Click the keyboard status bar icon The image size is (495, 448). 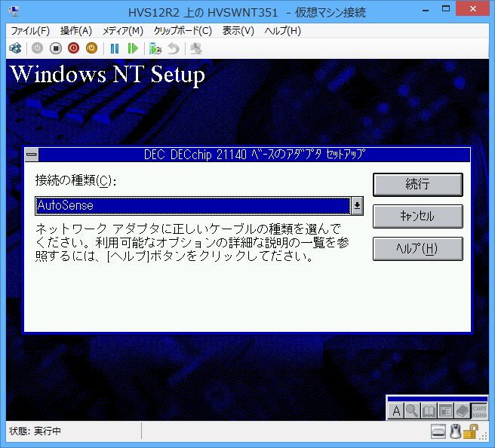pyautogui.click(x=438, y=431)
